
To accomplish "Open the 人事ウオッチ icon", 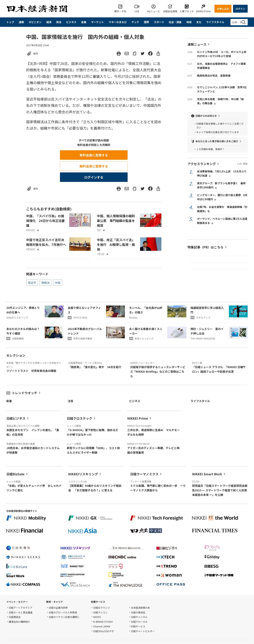I will pos(187,7).
